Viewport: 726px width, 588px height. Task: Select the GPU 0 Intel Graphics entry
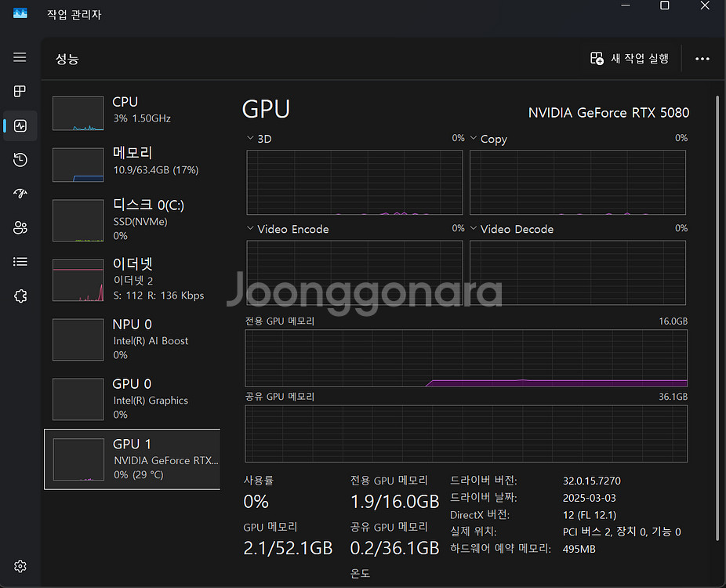click(132, 398)
